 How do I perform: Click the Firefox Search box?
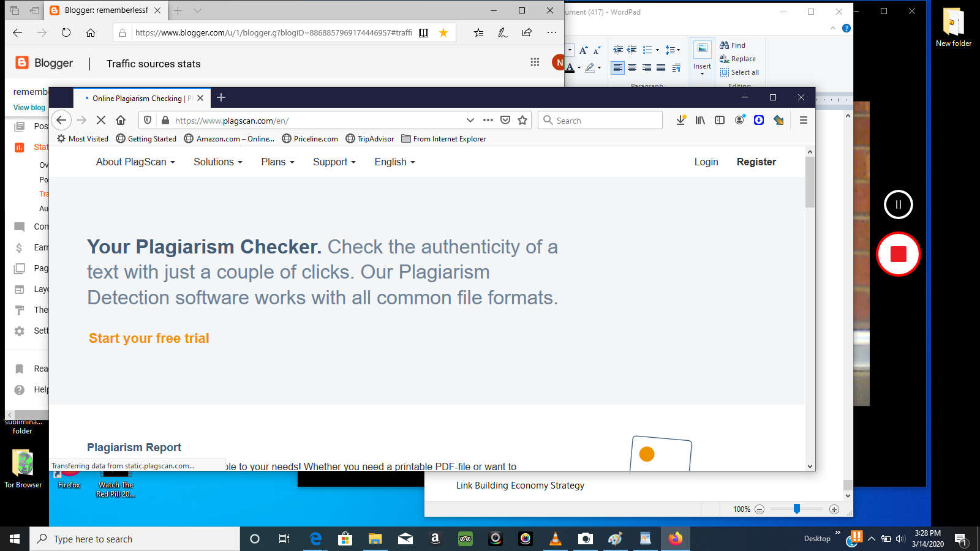pyautogui.click(x=600, y=120)
